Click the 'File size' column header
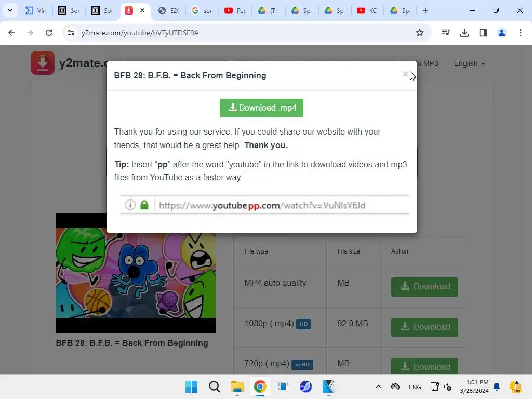The height and width of the screenshot is (399, 532). [x=349, y=251]
